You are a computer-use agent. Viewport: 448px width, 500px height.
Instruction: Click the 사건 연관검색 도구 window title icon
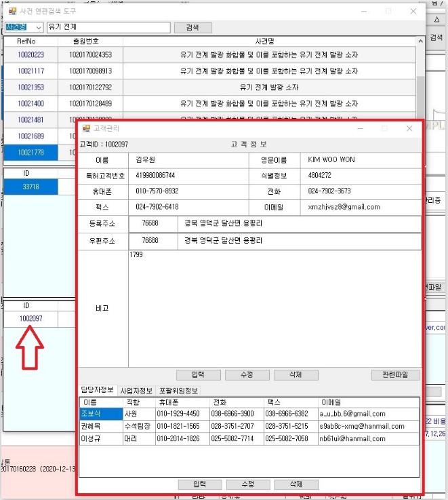12,11
